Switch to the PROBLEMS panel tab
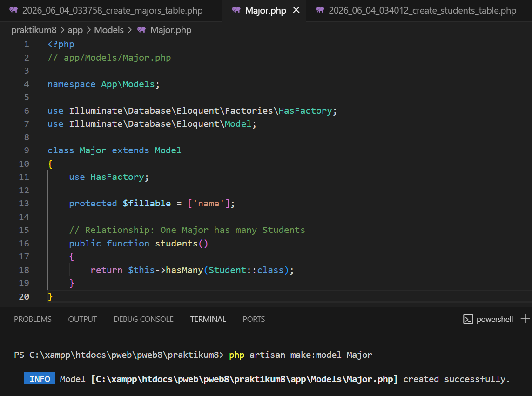Image resolution: width=532 pixels, height=396 pixels. pos(33,319)
